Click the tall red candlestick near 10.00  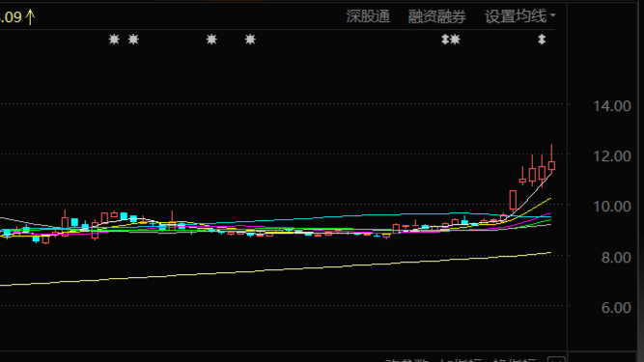point(513,201)
